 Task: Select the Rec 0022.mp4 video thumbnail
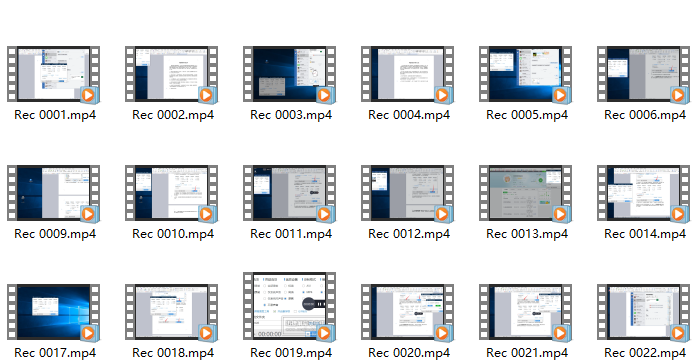(643, 312)
